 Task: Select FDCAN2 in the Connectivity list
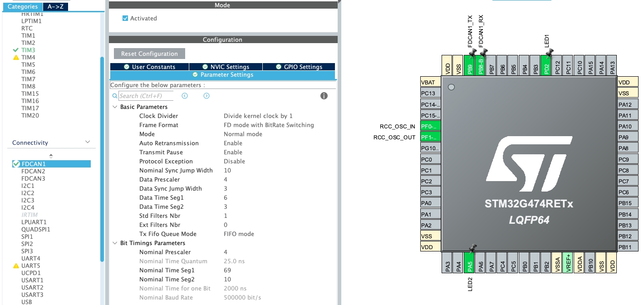tap(33, 171)
